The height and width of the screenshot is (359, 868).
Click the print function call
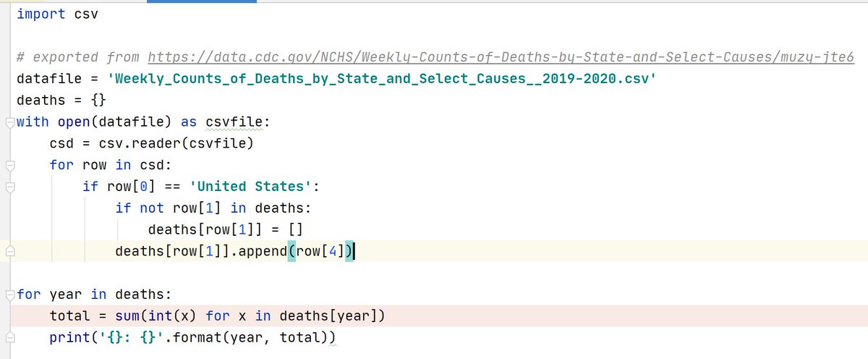(x=69, y=338)
